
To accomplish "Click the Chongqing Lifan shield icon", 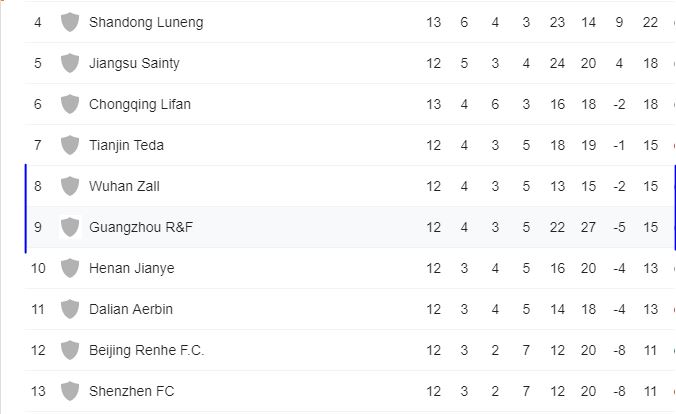I will click(69, 104).
